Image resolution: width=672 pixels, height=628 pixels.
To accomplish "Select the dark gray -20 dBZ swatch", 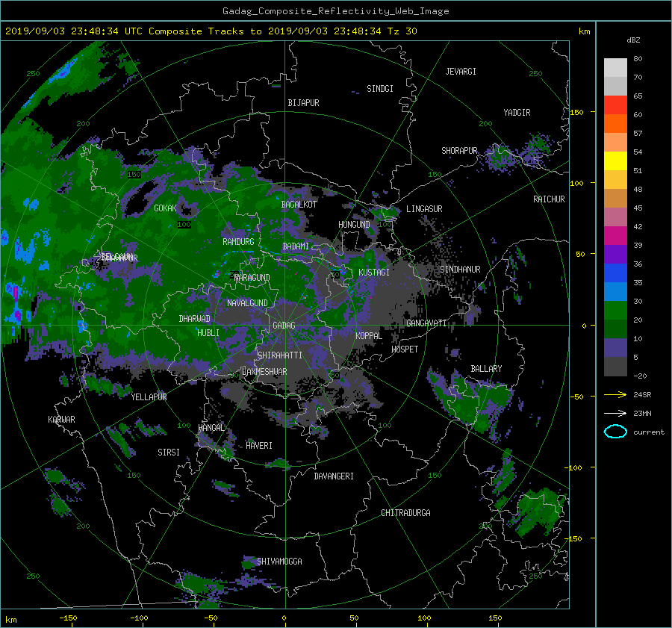I will coord(615,367).
